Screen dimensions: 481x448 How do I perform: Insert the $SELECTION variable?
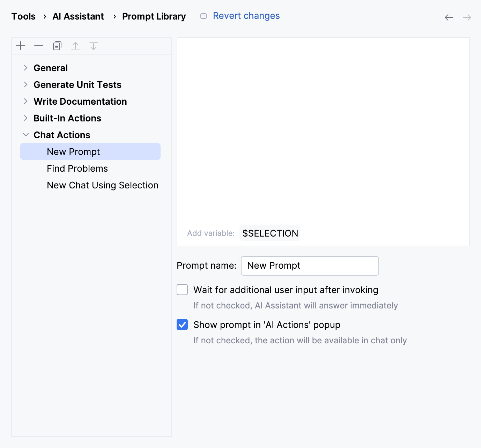point(269,233)
